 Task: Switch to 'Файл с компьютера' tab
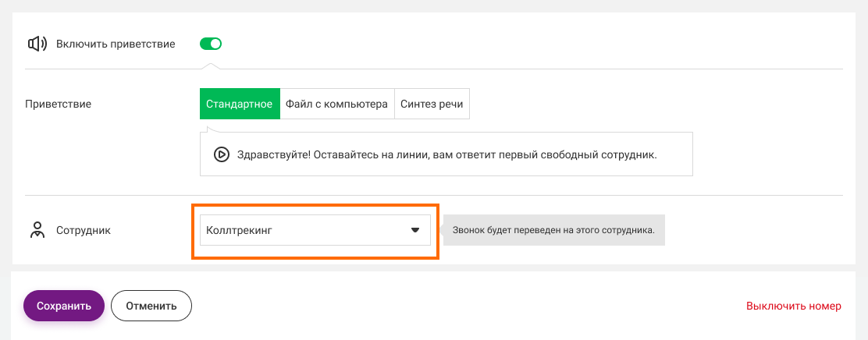pyautogui.click(x=336, y=104)
